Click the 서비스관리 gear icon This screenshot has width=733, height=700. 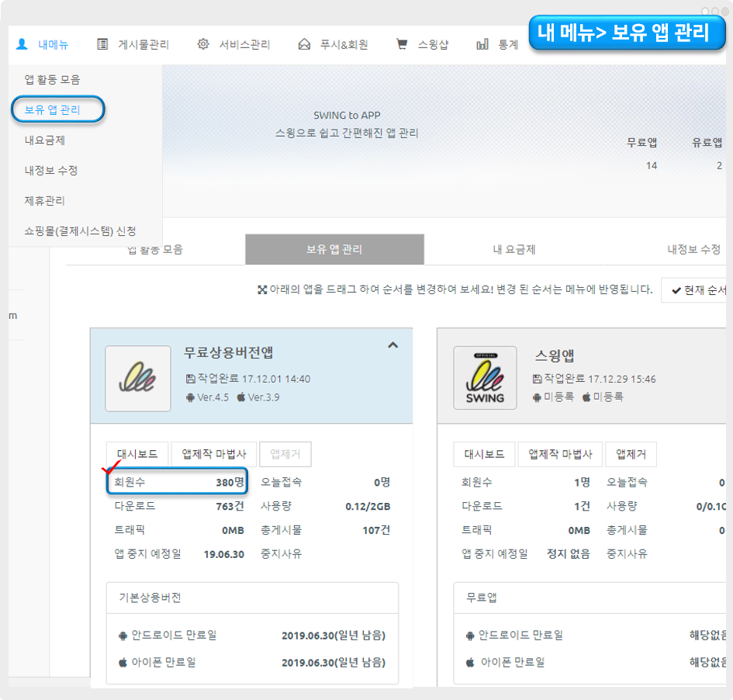tap(203, 44)
